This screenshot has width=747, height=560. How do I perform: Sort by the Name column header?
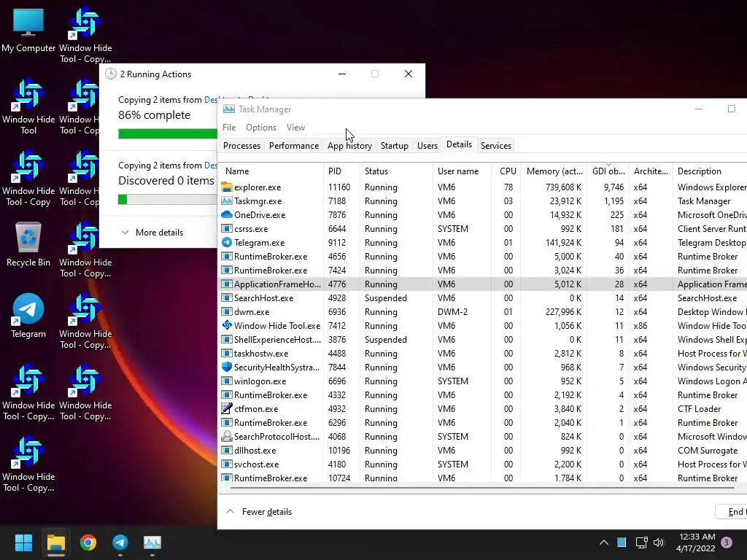pos(271,171)
